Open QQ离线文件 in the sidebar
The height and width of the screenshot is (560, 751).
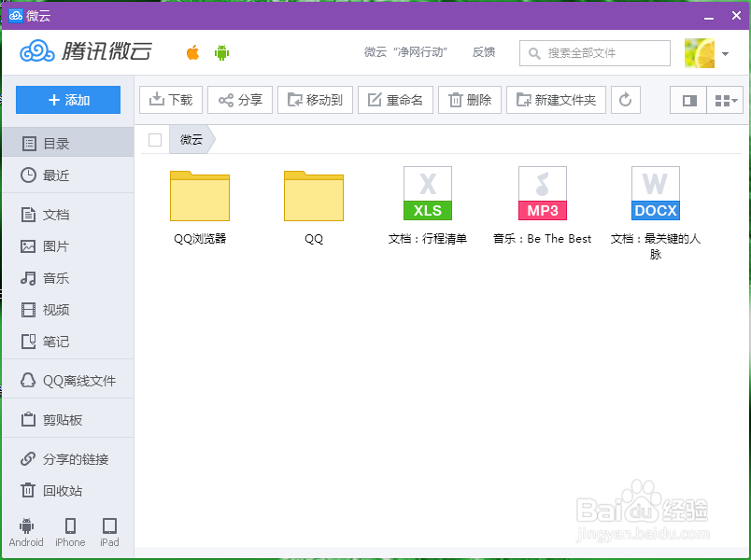click(67, 381)
